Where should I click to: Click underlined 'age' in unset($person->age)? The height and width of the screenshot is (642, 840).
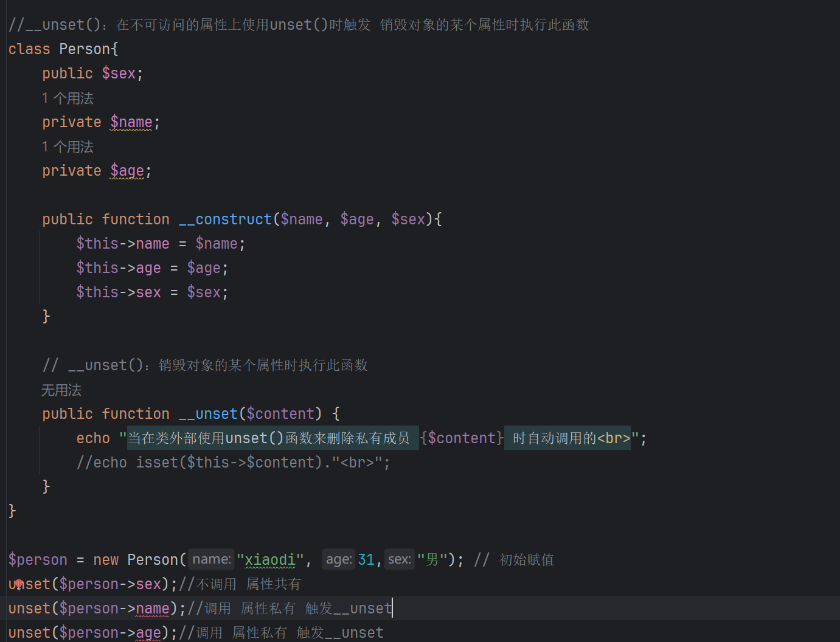pos(148,633)
